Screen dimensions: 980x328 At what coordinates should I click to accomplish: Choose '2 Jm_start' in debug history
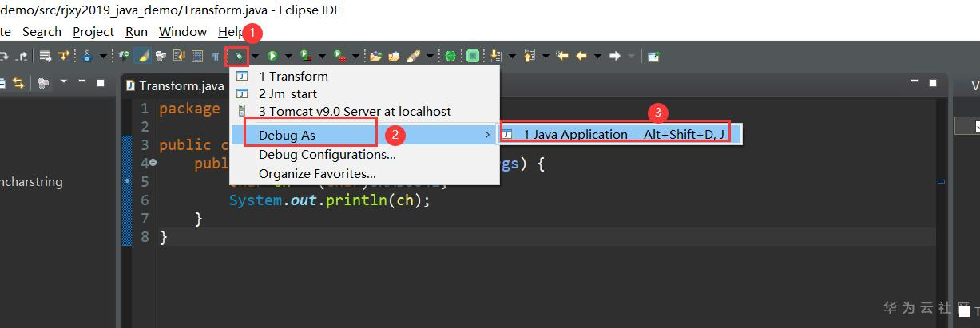pyautogui.click(x=364, y=94)
